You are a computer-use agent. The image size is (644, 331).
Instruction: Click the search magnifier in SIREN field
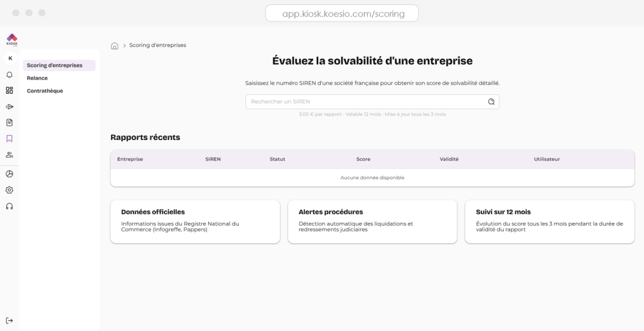491,102
